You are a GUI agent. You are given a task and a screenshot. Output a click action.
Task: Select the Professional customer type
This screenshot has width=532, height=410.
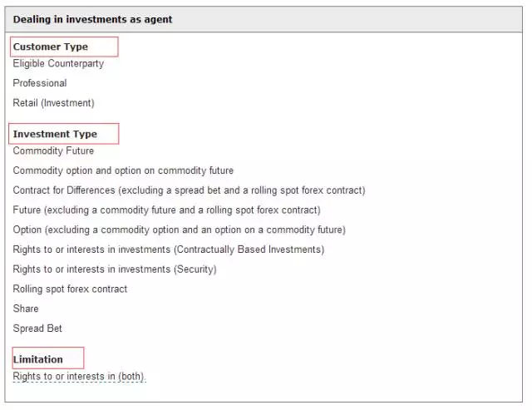pyautogui.click(x=40, y=83)
